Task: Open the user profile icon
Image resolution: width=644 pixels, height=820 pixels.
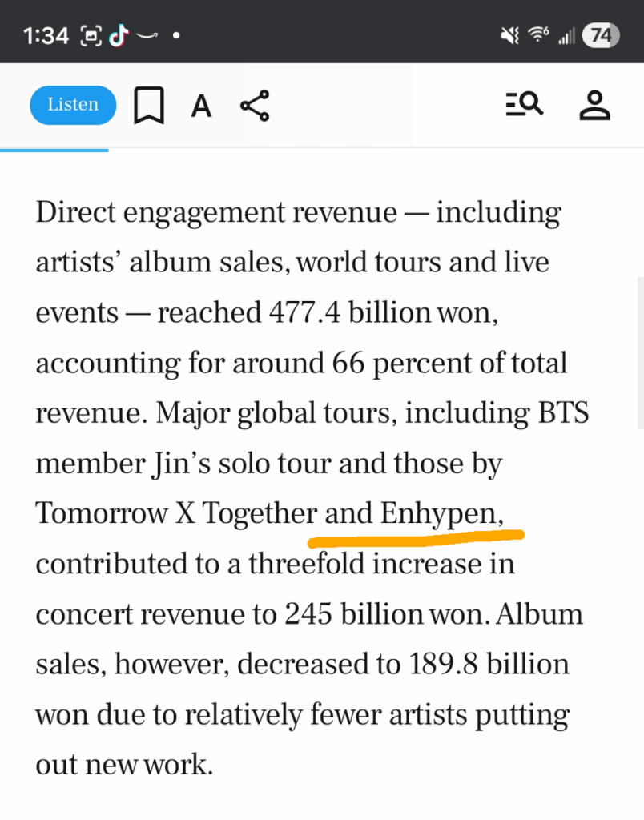Action: (x=595, y=105)
